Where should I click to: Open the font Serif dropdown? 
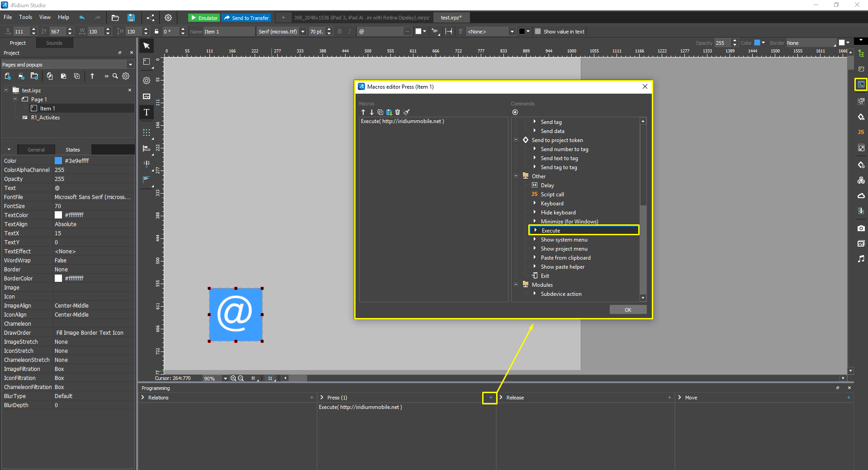[303, 32]
